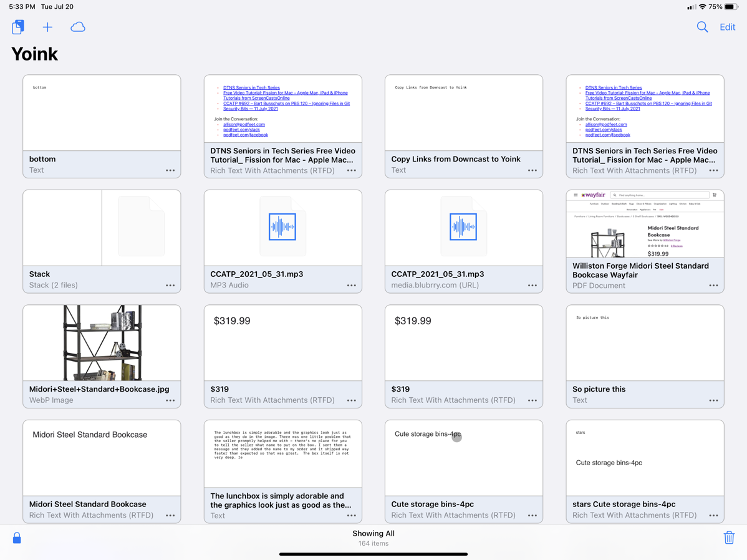Open more options for the bottom text item
This screenshot has width=747, height=560.
pos(170,170)
